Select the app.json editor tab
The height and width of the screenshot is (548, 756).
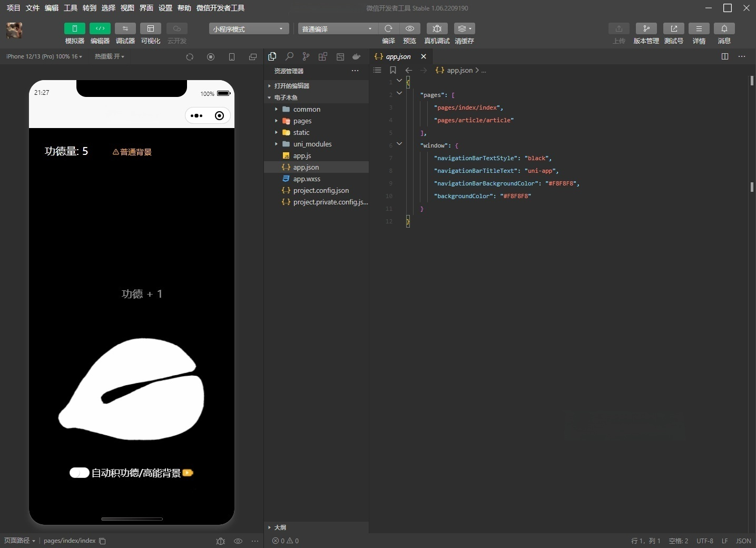coord(397,56)
